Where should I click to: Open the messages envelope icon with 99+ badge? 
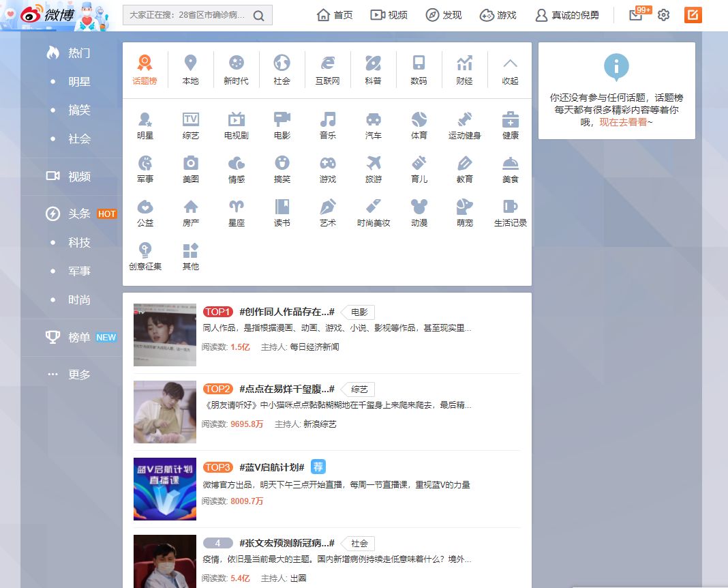point(636,15)
